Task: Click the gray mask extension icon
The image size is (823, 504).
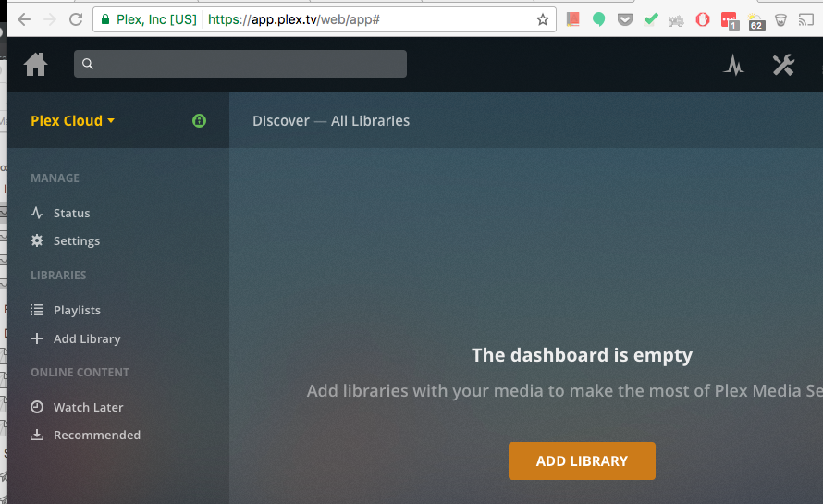Action: point(781,20)
